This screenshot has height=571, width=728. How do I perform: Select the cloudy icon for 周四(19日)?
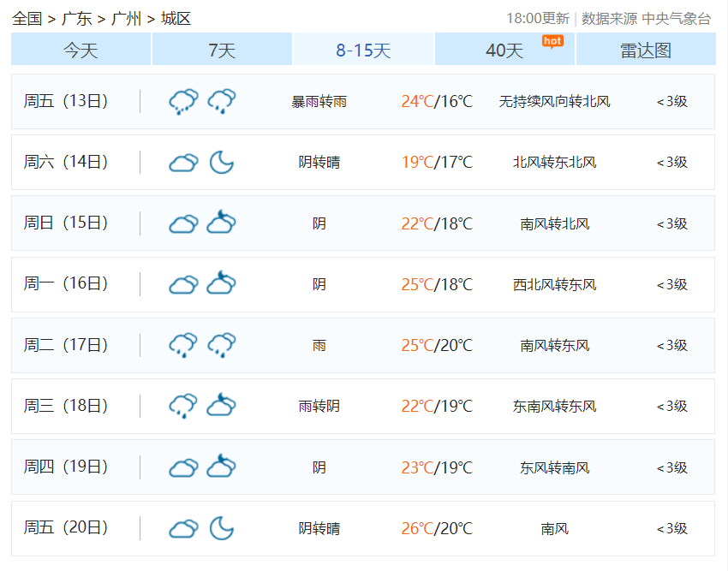[182, 467]
